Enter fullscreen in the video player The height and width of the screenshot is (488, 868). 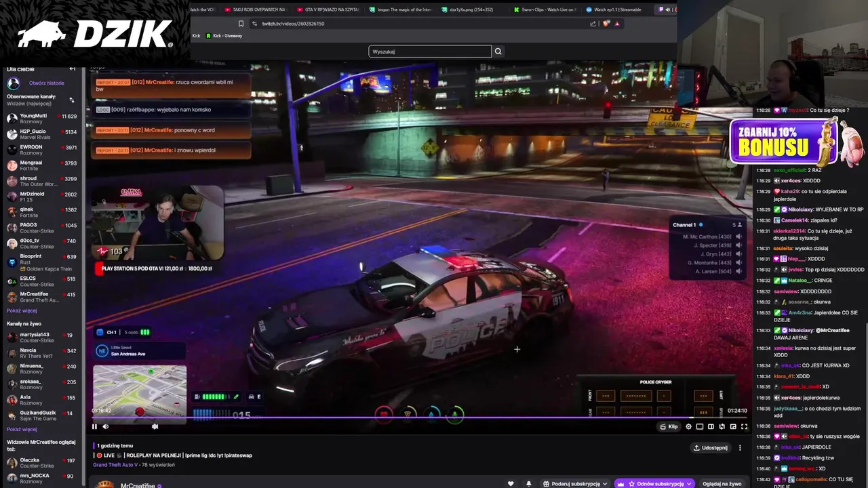pyautogui.click(x=744, y=426)
